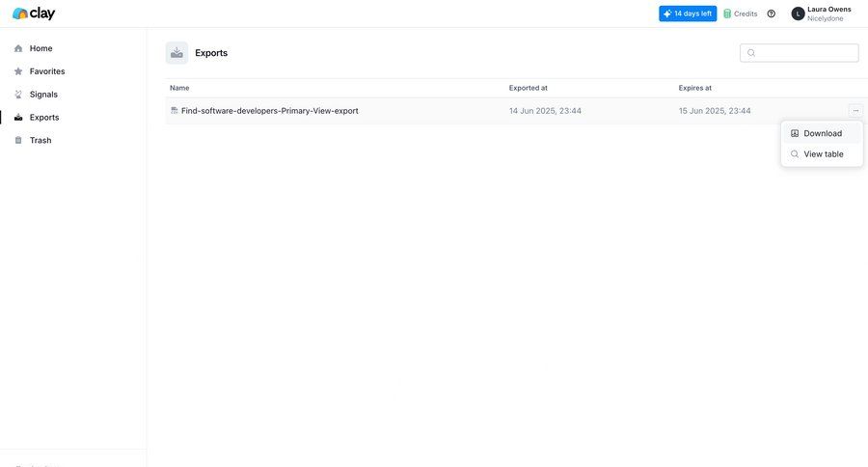Click the Laura Owens avatar
The height and width of the screenshot is (467, 868).
pyautogui.click(x=798, y=14)
